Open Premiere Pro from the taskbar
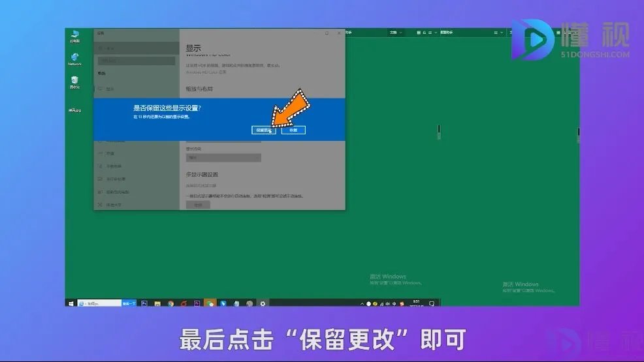Screen dimensions: 644x362 point(197,303)
